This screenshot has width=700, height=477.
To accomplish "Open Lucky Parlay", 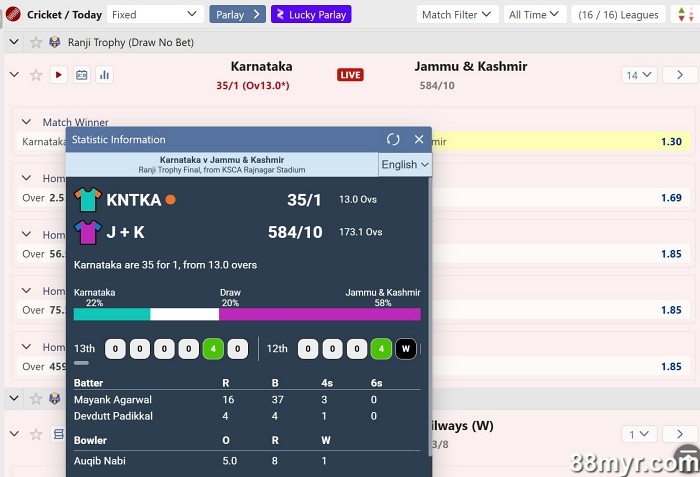I will 311,15.
